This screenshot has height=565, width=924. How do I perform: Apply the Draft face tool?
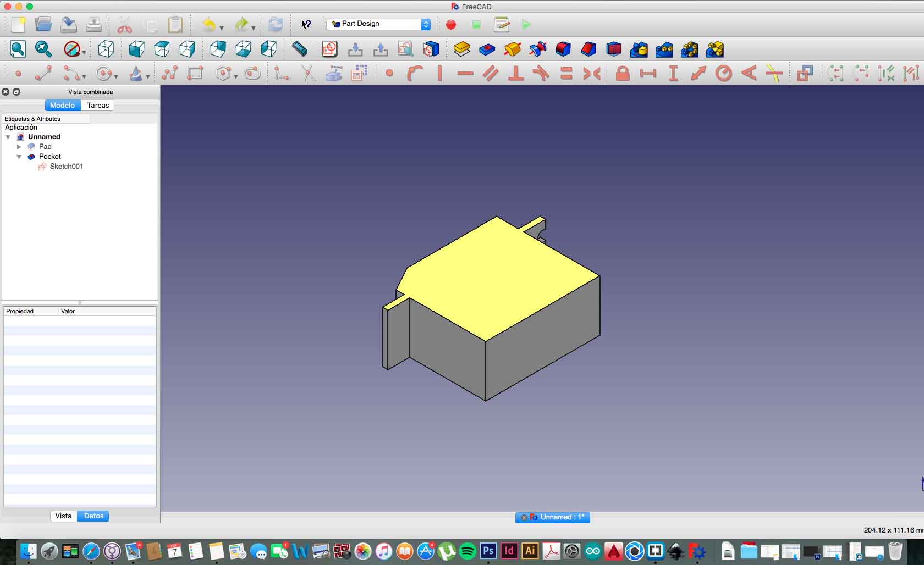point(613,49)
